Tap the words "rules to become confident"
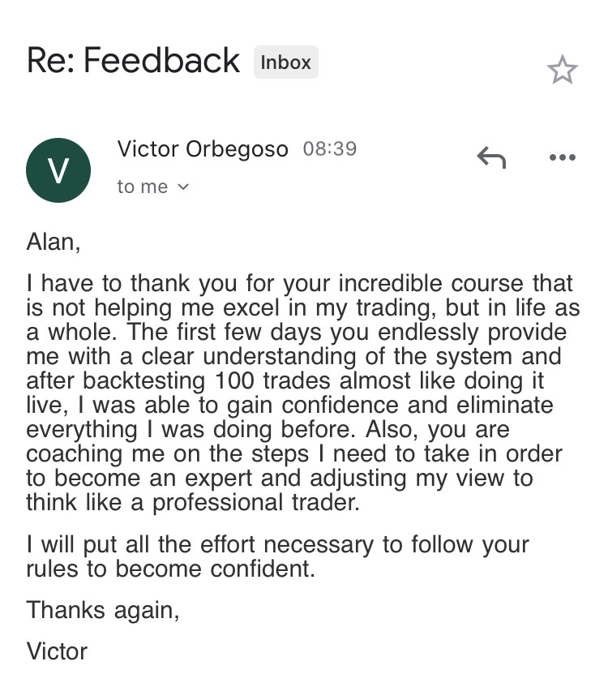Image resolution: width=608 pixels, height=700 pixels. click(x=169, y=569)
